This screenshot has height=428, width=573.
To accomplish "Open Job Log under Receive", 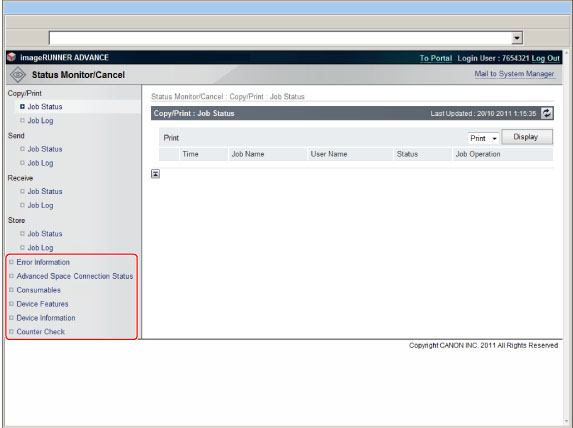I will click(41, 205).
